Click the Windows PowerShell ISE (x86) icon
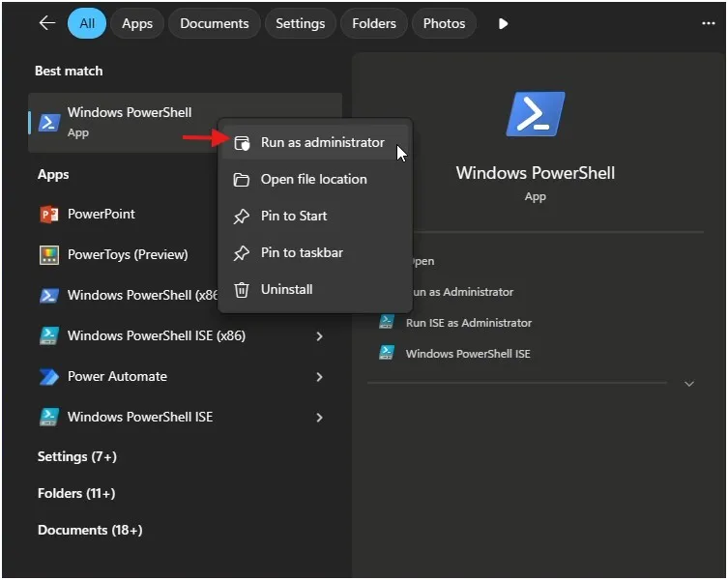Image resolution: width=728 pixels, height=580 pixels. [49, 335]
